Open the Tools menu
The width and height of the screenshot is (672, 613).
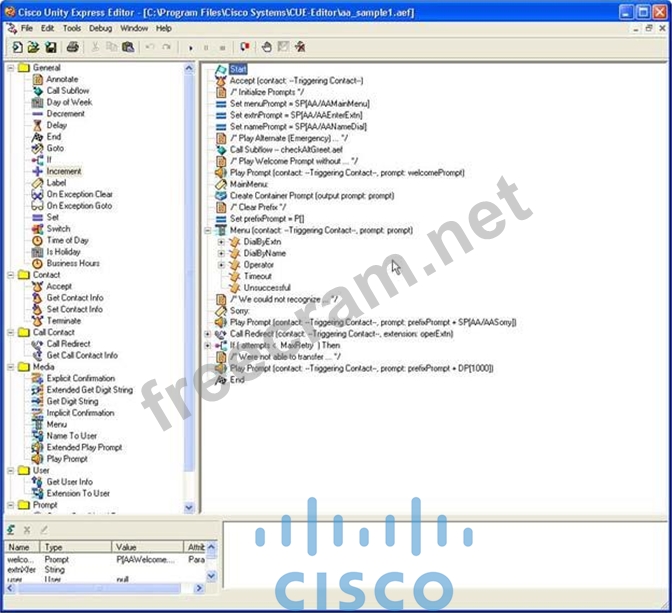[x=72, y=28]
